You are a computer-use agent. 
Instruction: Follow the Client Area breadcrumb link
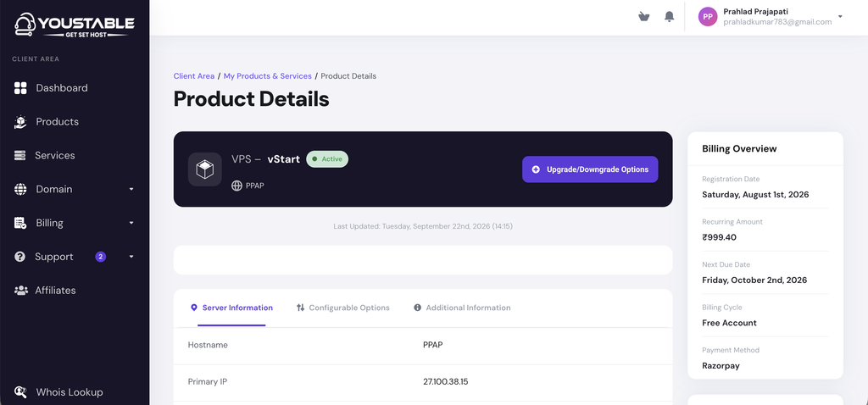pos(194,76)
